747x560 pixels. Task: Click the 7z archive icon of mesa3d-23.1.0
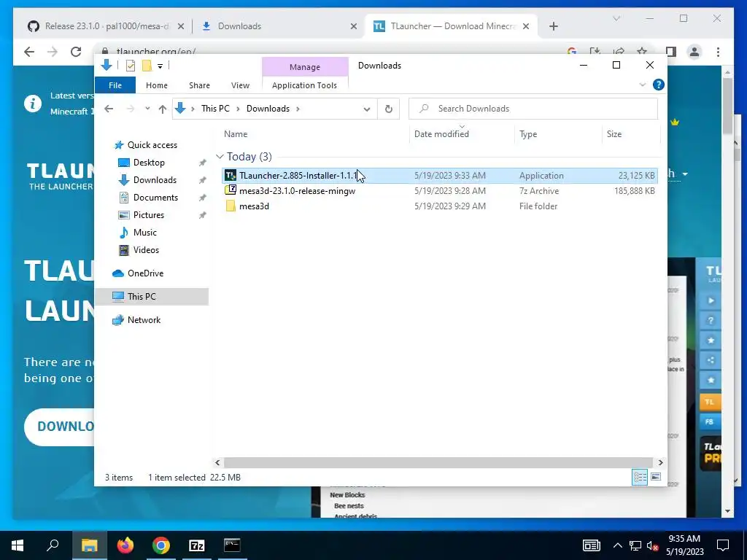(231, 190)
